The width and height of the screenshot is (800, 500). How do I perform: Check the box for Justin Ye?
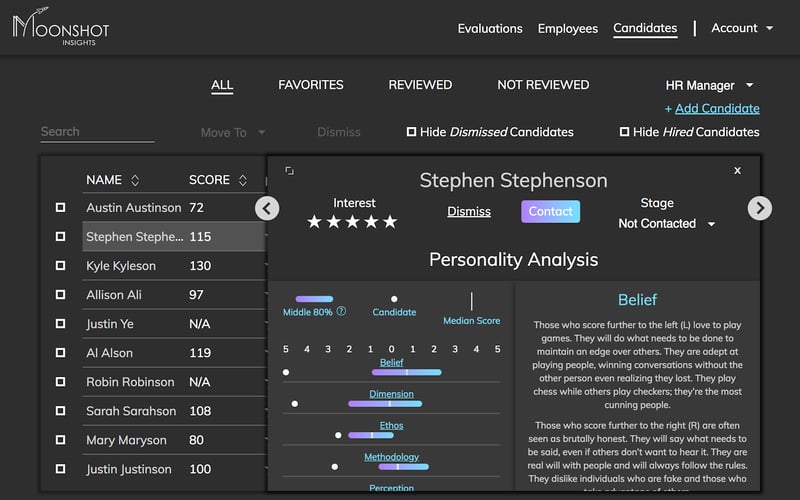pyautogui.click(x=60, y=323)
